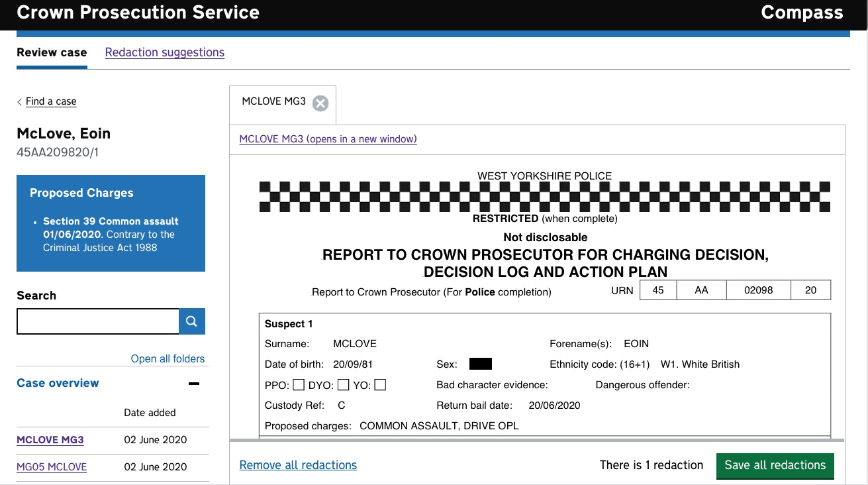The width and height of the screenshot is (868, 485).
Task: Tick the DYO checkbox
Action: (343, 385)
